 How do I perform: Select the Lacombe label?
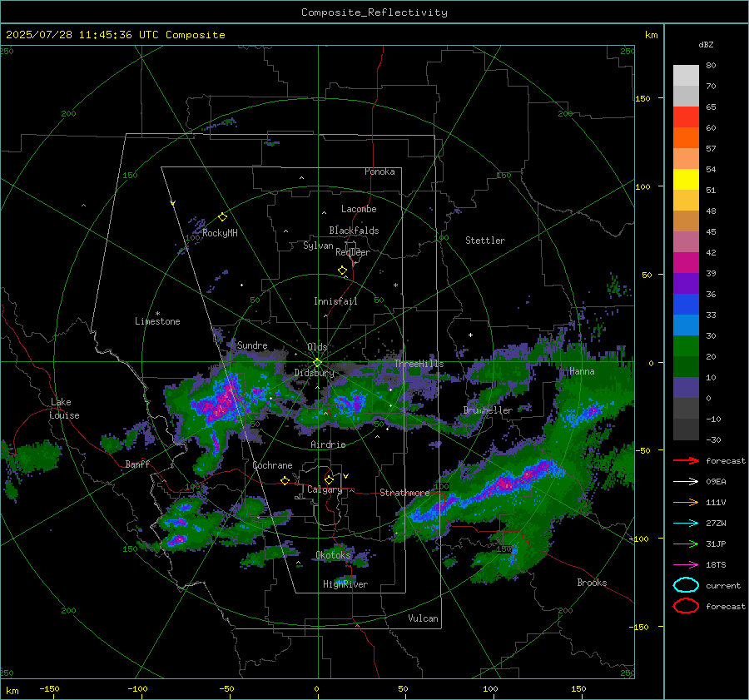click(x=359, y=209)
